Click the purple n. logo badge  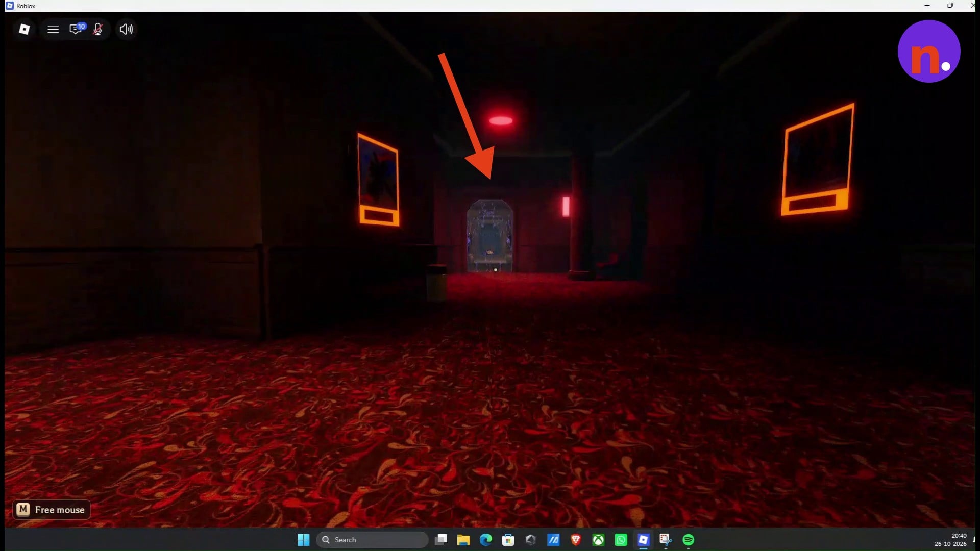pos(929,51)
